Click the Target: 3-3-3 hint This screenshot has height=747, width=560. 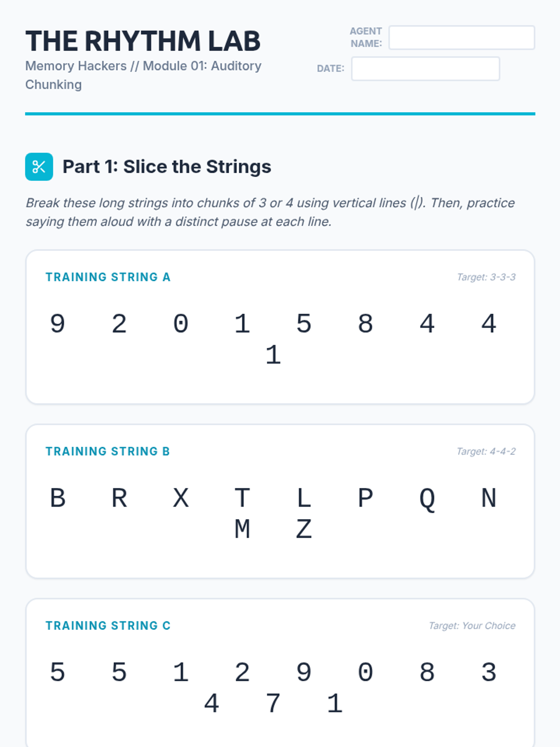point(486,277)
